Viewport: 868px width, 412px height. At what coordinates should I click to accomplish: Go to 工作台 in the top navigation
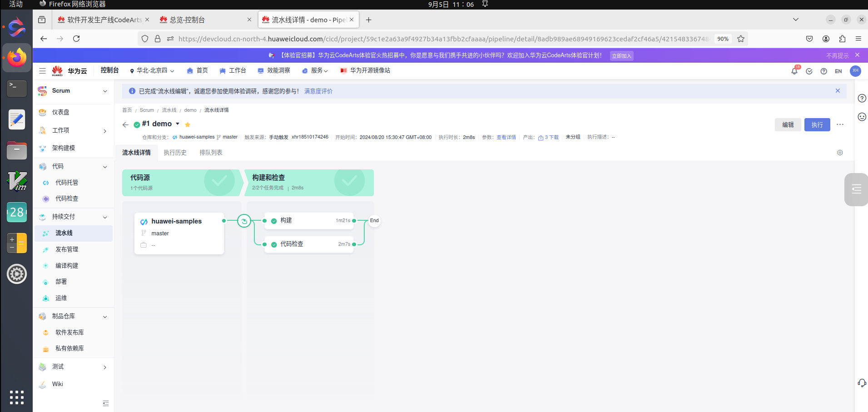tap(233, 70)
